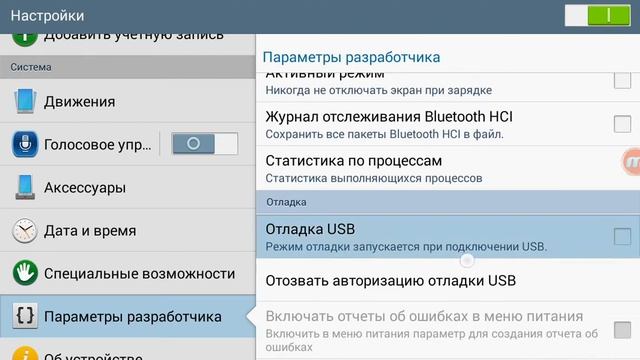Tick the disabled error reports checkbox
Image resolution: width=640 pixels, height=360 pixels.
pyautogui.click(x=622, y=330)
